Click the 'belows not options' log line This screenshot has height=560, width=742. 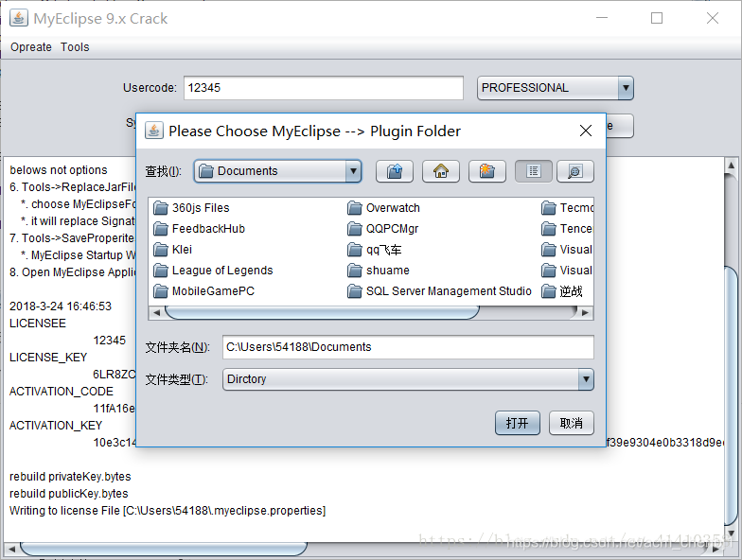click(x=59, y=170)
